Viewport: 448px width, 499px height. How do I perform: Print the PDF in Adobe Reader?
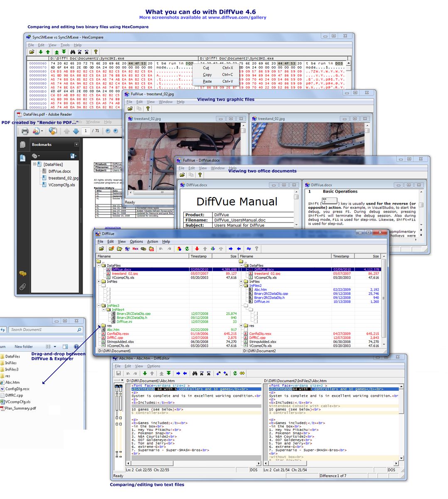coord(25,131)
